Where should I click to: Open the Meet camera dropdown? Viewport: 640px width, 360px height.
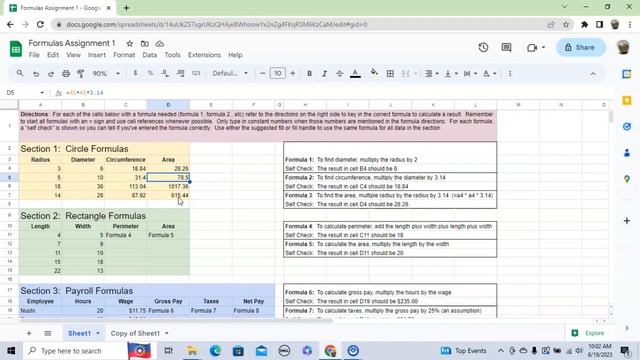coord(536,47)
